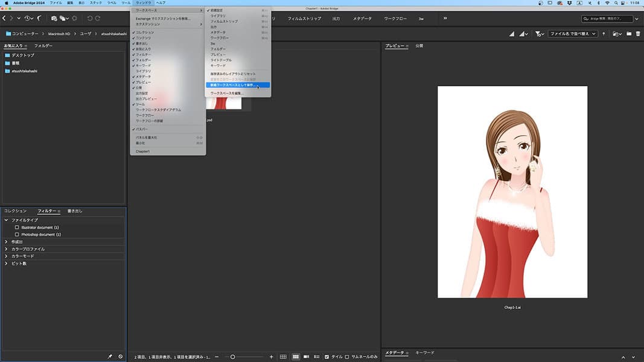Check the Illustrator document filter checkbox

pos(17,227)
